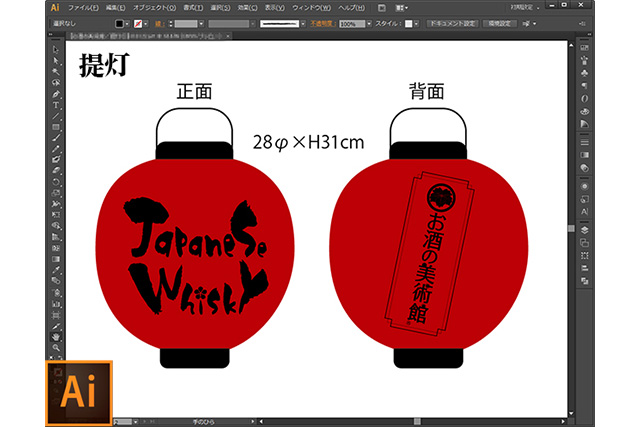640x427 pixels.
Task: Open the Appearance panel icon
Action: (x=584, y=186)
